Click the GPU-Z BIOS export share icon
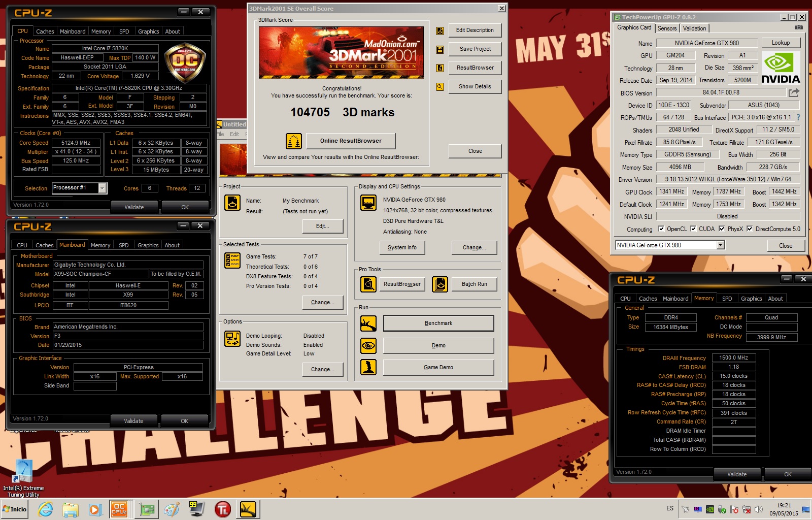Viewport: 812px width, 520px height. 794,92
